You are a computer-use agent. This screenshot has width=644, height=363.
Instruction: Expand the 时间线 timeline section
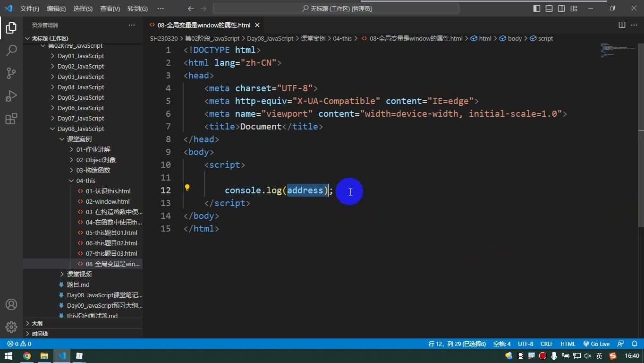[83, 334]
